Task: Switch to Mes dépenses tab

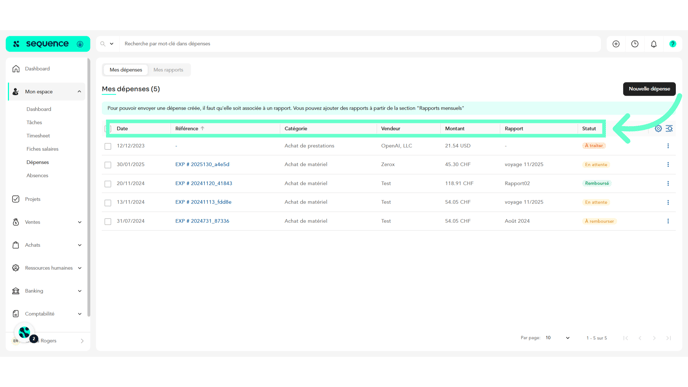Action: (x=125, y=70)
